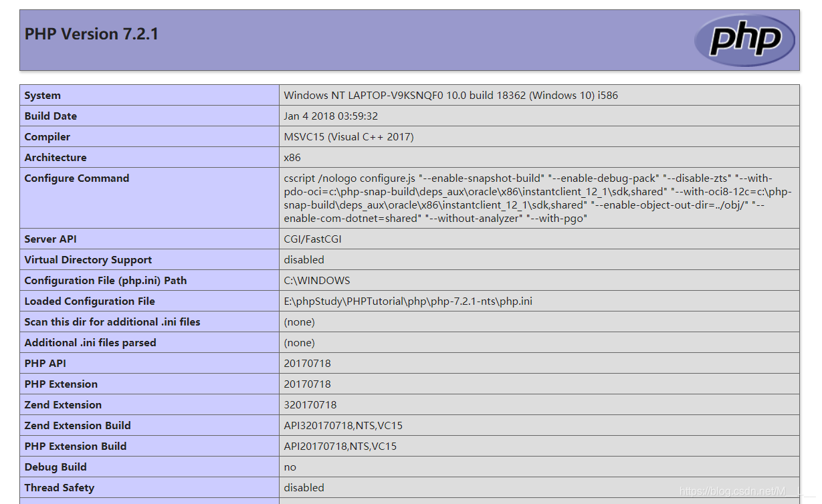This screenshot has height=504, width=822.
Task: Select the 20170718 value in PHP API row
Action: [308, 364]
